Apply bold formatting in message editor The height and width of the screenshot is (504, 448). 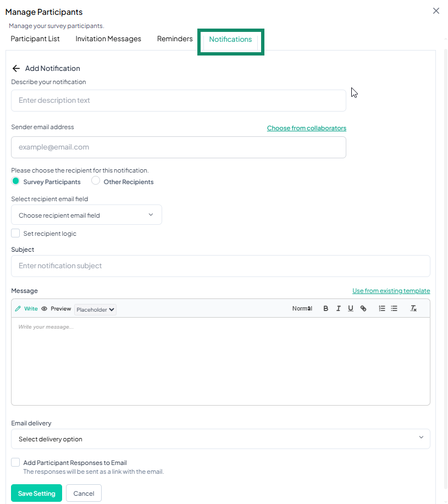325,309
